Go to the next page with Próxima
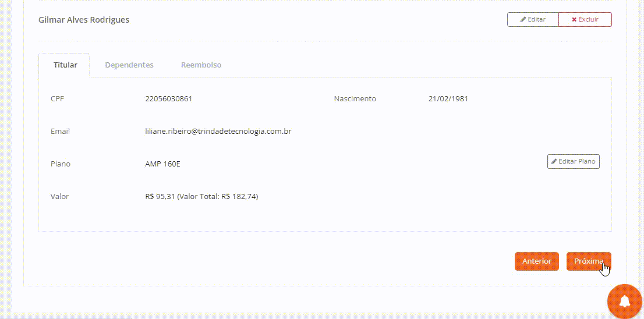 [x=589, y=261]
